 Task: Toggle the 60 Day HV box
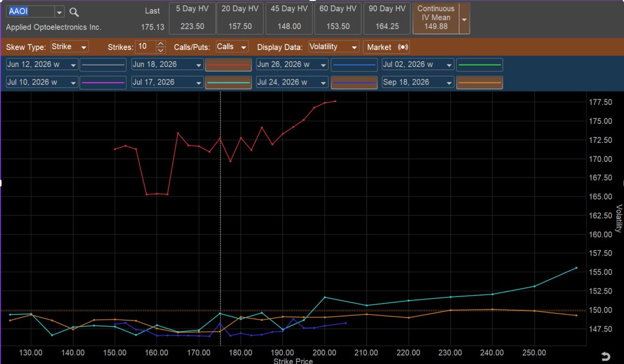click(x=338, y=18)
